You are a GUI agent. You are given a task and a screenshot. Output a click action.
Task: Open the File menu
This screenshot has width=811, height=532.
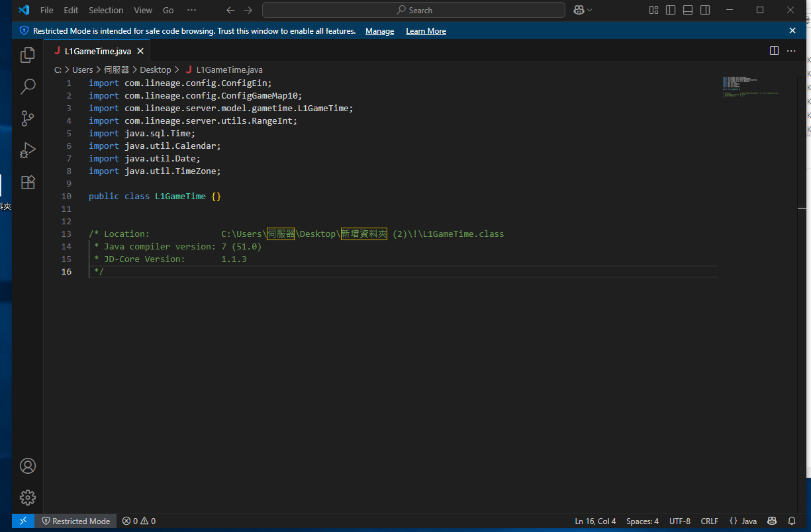click(x=47, y=10)
